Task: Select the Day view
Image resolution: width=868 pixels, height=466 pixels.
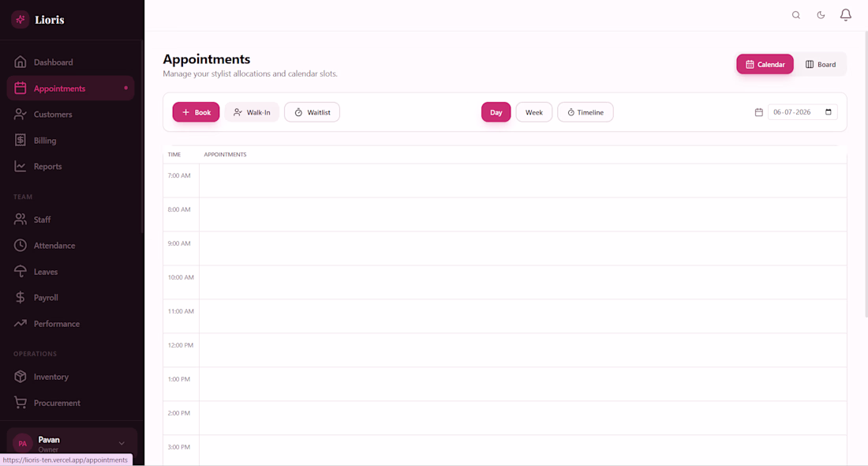Action: (x=496, y=112)
